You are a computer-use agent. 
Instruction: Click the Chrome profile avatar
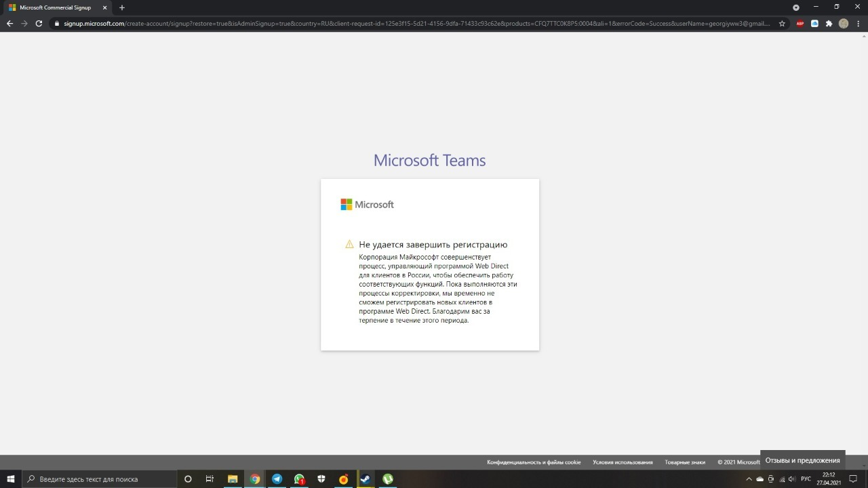pyautogui.click(x=844, y=23)
